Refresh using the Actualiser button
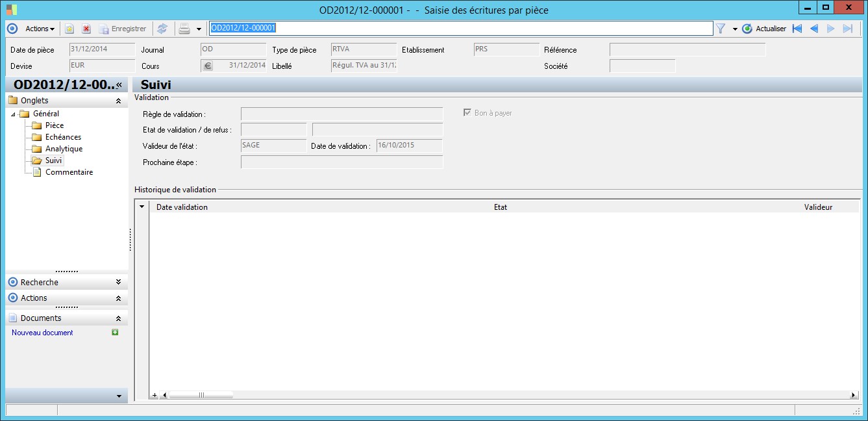Screen dimensions: 868x421 tap(764, 29)
